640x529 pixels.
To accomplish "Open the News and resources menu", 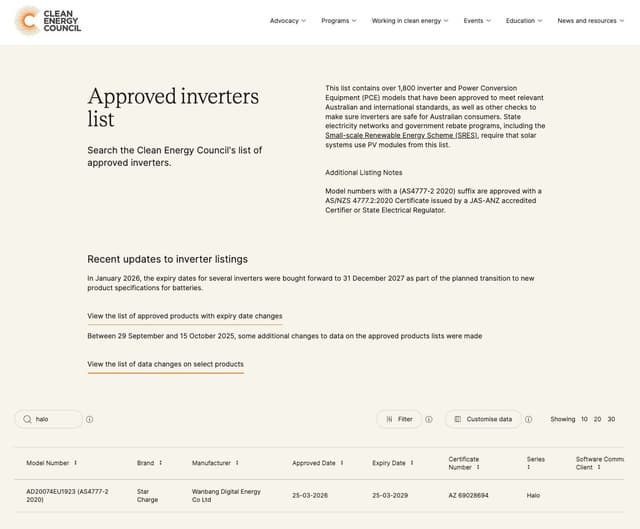I will [x=591, y=21].
